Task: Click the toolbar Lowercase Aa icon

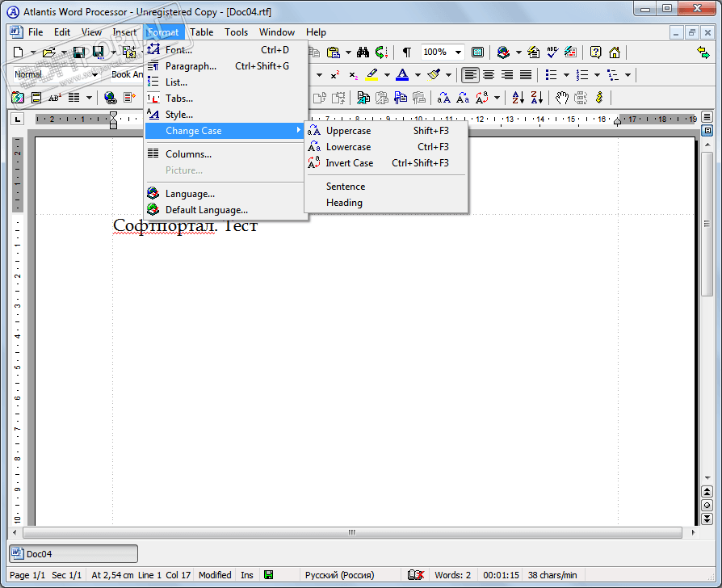Action: coord(463,98)
